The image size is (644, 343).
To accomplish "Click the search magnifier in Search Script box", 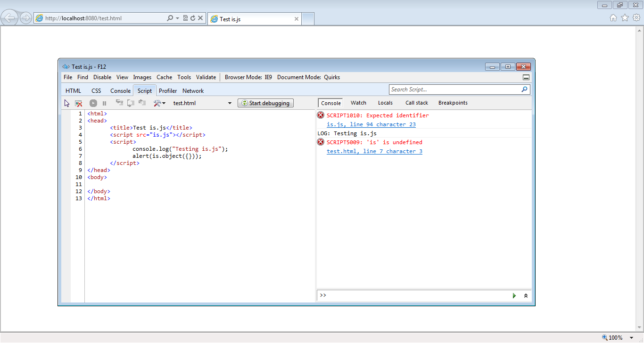I will point(525,90).
